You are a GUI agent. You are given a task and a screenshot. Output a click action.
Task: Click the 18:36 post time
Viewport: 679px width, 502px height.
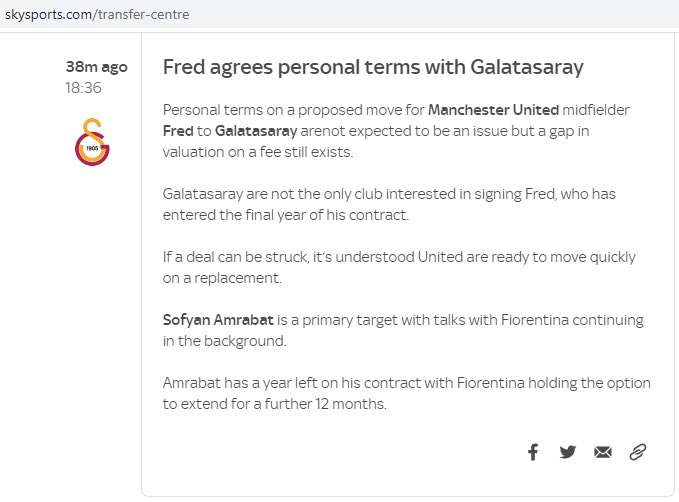(83, 88)
